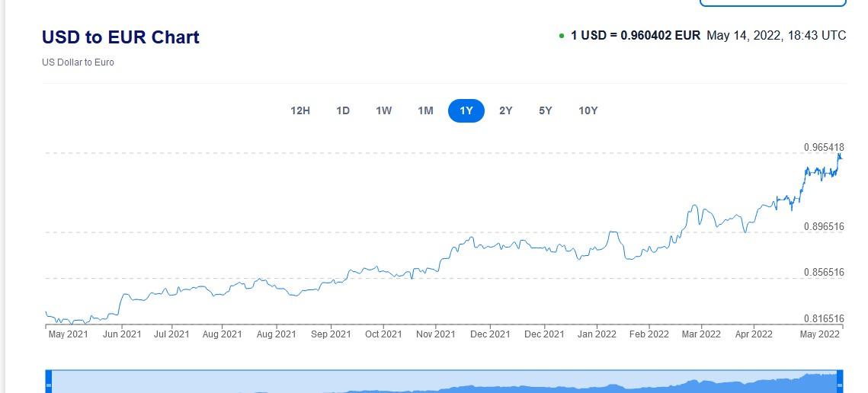Click the active 1Y range button
The width and height of the screenshot is (868, 393).
pyautogui.click(x=466, y=110)
